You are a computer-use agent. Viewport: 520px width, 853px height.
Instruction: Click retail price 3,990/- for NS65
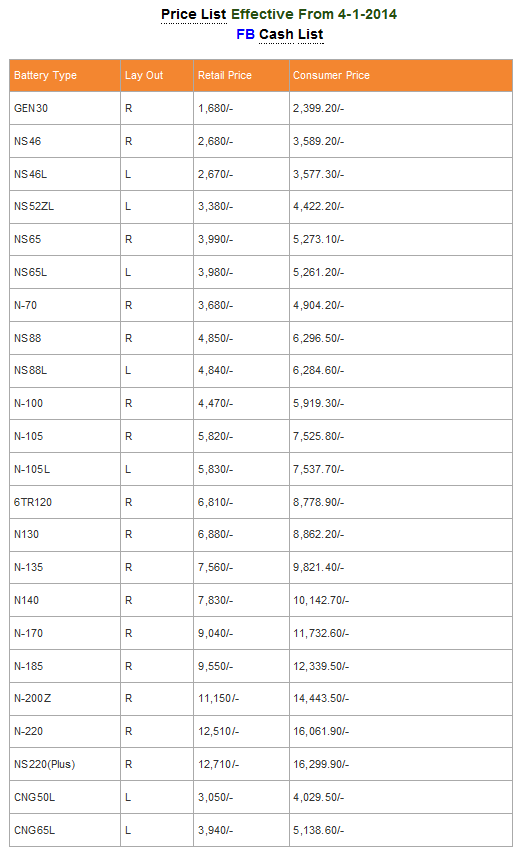click(x=215, y=239)
